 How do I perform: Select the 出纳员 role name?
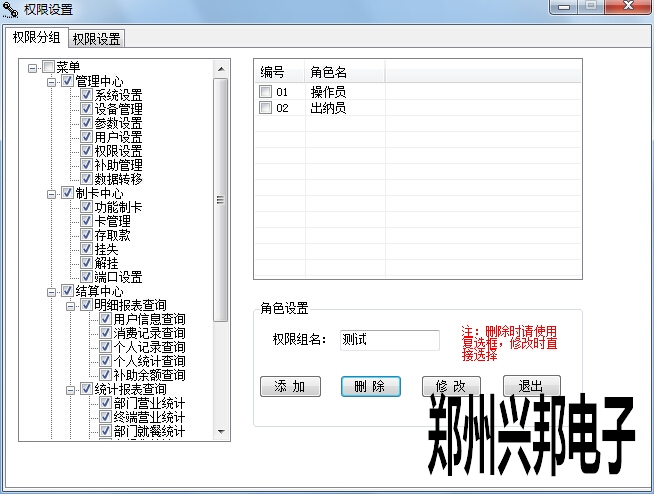click(x=328, y=108)
